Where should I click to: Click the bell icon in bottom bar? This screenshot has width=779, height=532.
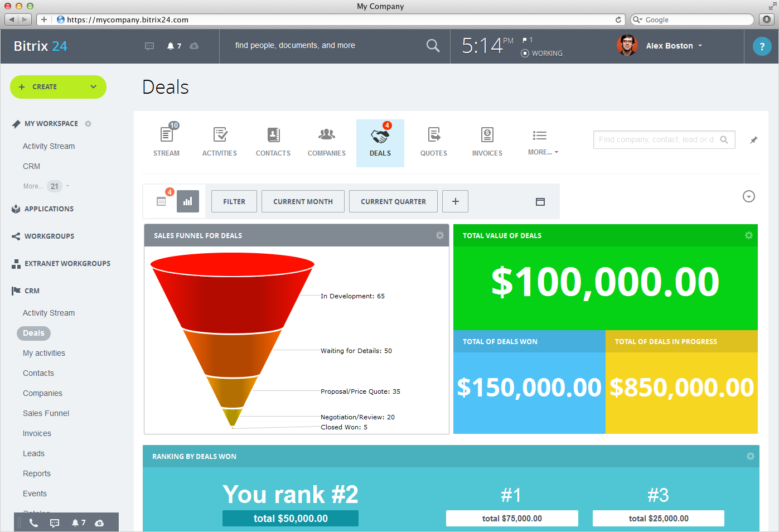(75, 523)
